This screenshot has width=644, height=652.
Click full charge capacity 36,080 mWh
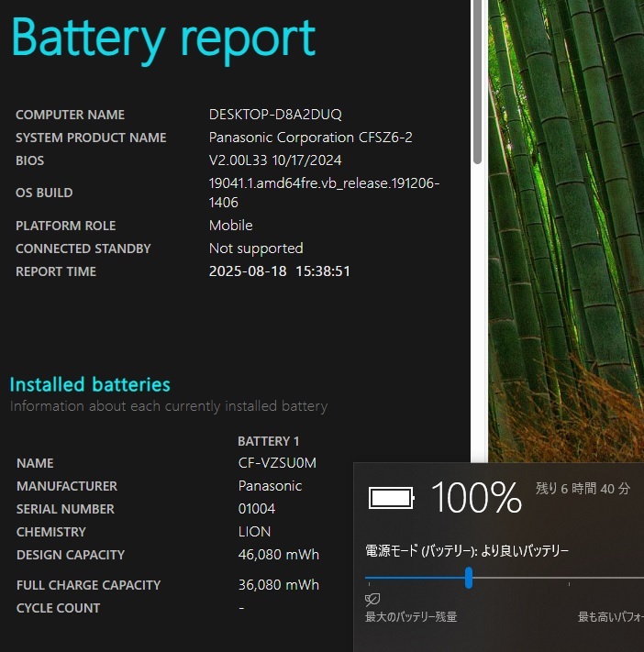(x=278, y=585)
